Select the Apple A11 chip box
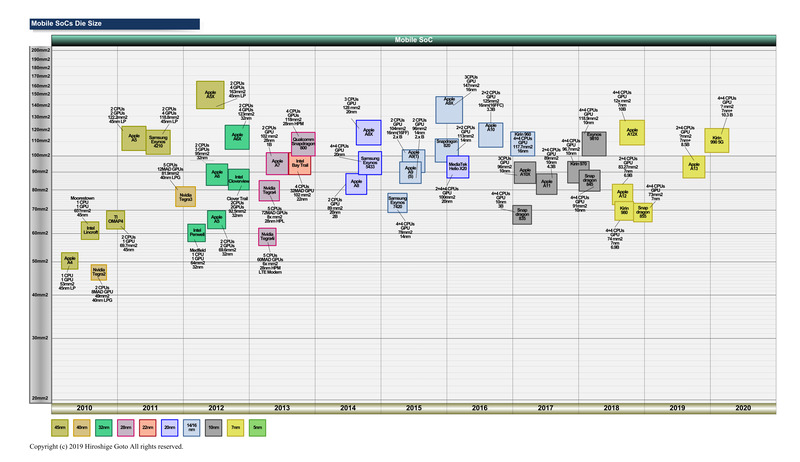The width and height of the screenshot is (800, 462). coord(546,184)
